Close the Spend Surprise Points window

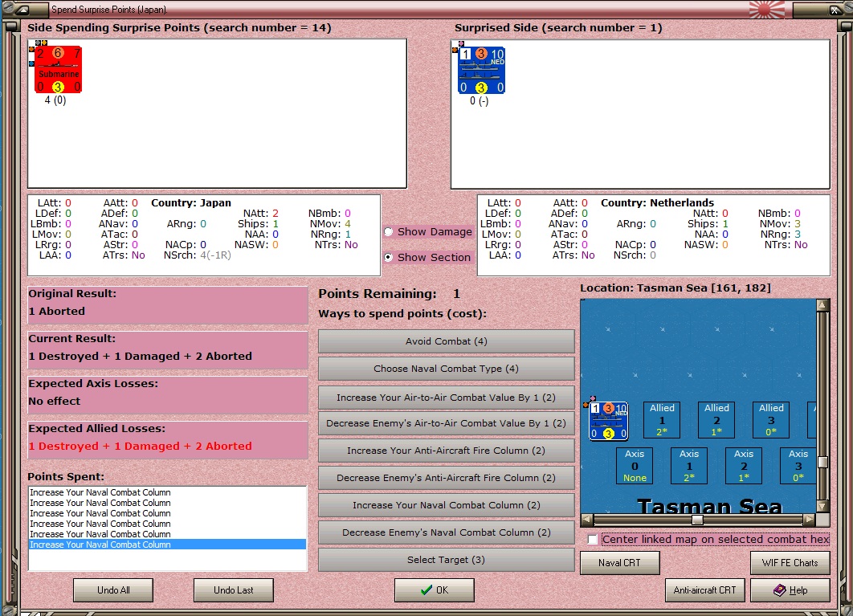835,10
